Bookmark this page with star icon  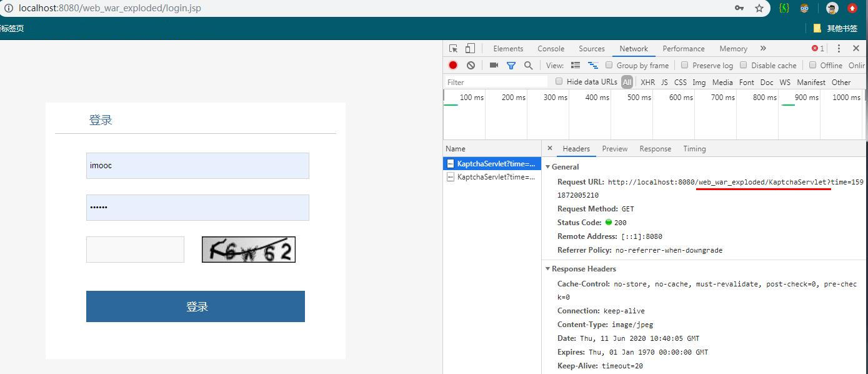pyautogui.click(x=759, y=8)
